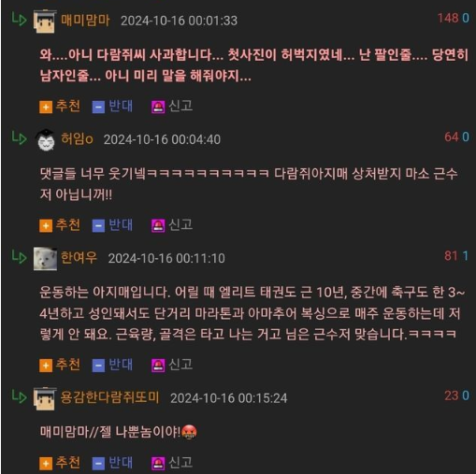Upvote 매미맘마's comment with the 추천 button

[x=60, y=107]
